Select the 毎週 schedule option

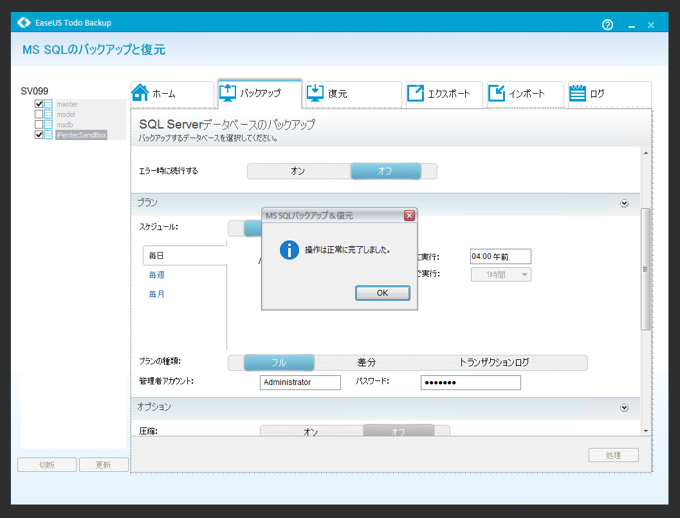coord(157,275)
